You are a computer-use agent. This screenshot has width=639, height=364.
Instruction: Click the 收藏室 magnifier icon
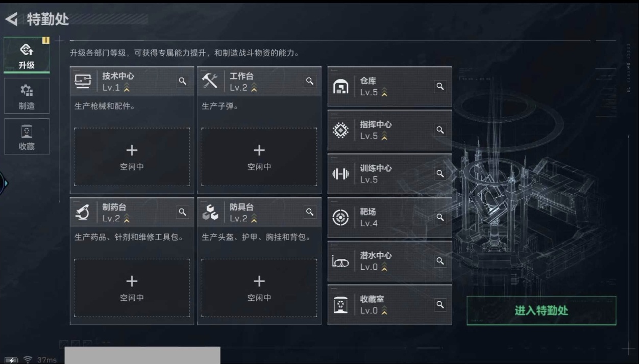(440, 305)
